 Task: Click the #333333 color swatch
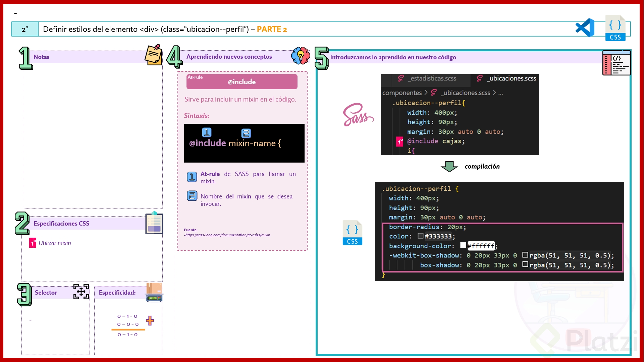coord(420,236)
